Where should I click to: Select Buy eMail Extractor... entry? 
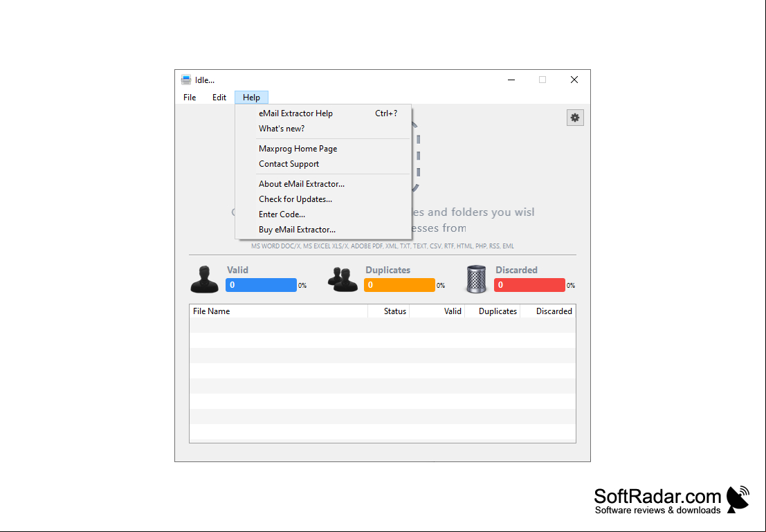[323, 229]
